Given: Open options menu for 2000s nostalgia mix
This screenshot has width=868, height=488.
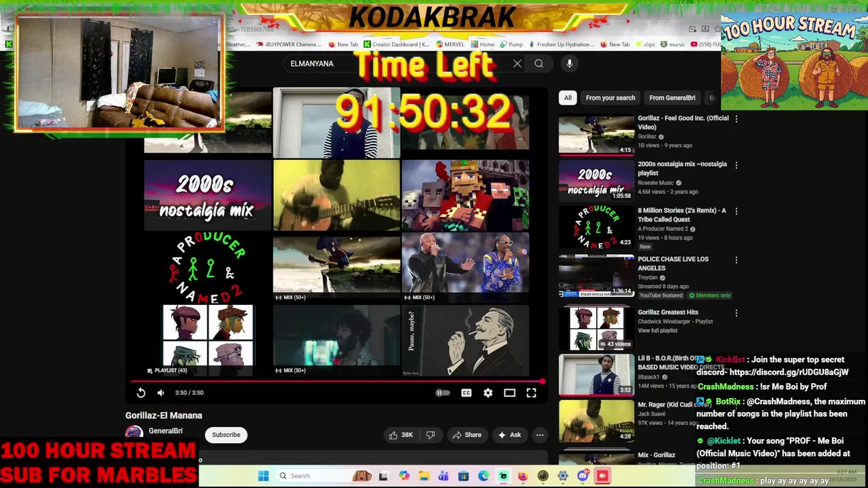Looking at the screenshot, I should [x=736, y=165].
